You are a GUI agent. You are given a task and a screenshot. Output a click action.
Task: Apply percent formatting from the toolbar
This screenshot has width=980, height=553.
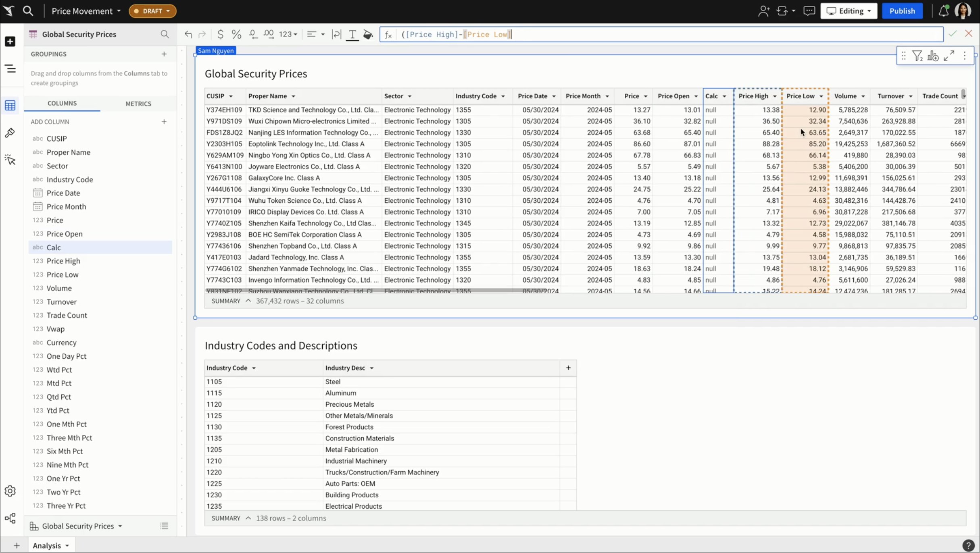click(x=236, y=34)
